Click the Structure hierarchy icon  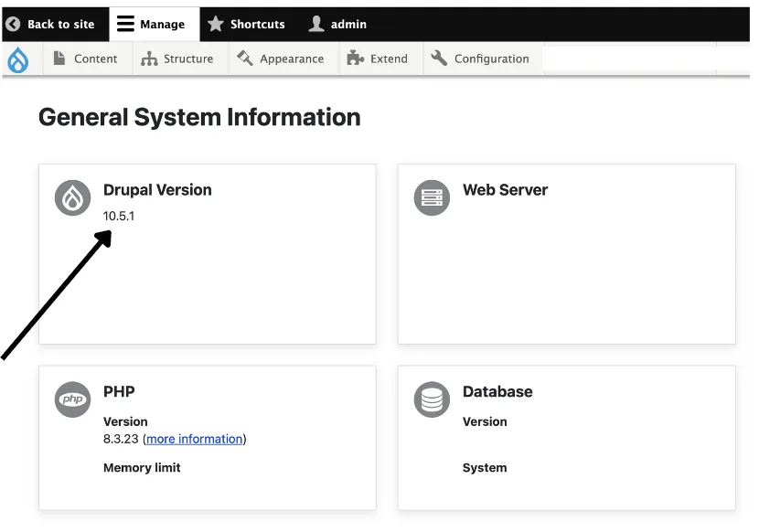(x=149, y=59)
